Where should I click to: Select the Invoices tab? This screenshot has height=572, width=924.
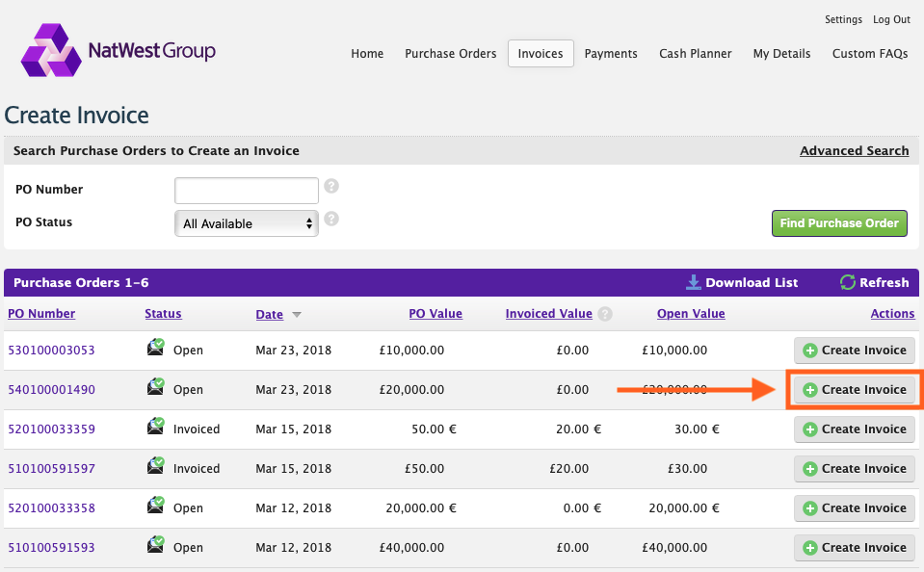pyautogui.click(x=541, y=54)
